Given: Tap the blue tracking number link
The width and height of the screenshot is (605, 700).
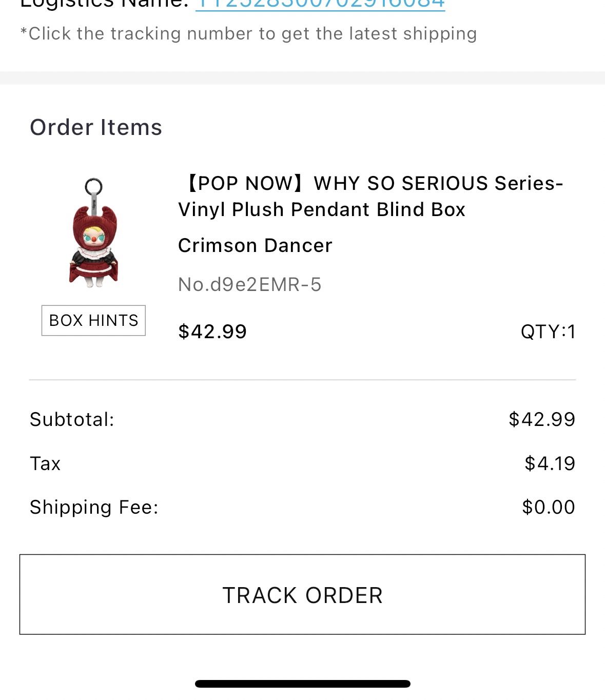Looking at the screenshot, I should [320, 4].
